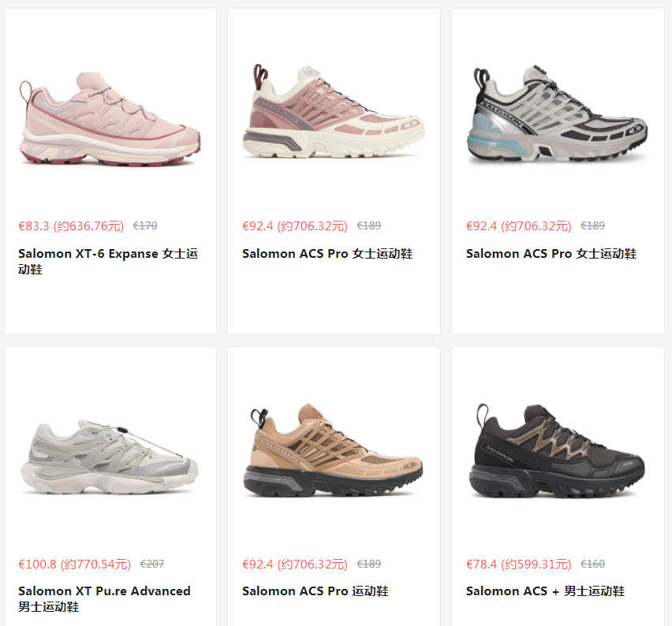This screenshot has height=626, width=672.
Task: Open the second product's Salomon ACS Pro 女士运动鞋 title link
Action: [x=327, y=254]
